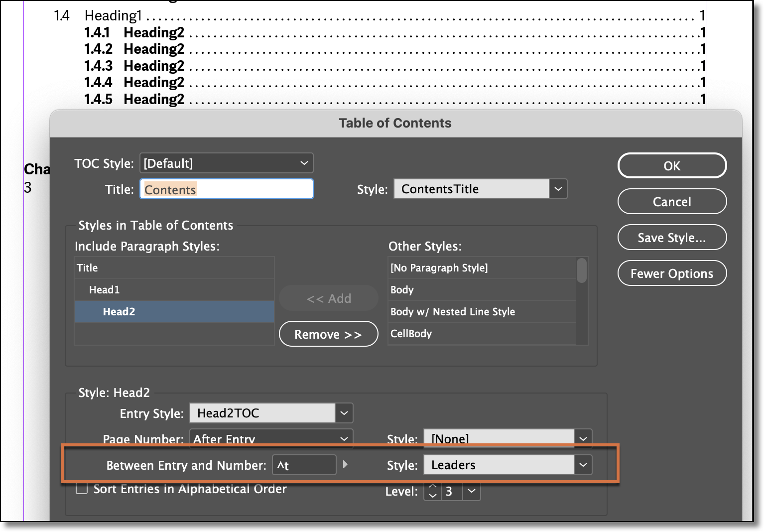This screenshot has width=764, height=532.
Task: Click the Save Style button
Action: point(672,237)
